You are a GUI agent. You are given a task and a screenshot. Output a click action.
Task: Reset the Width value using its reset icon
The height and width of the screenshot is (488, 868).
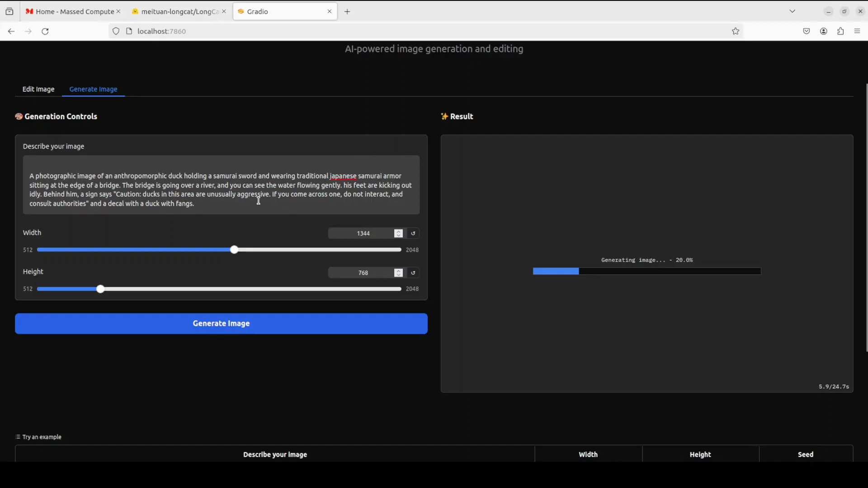click(413, 233)
